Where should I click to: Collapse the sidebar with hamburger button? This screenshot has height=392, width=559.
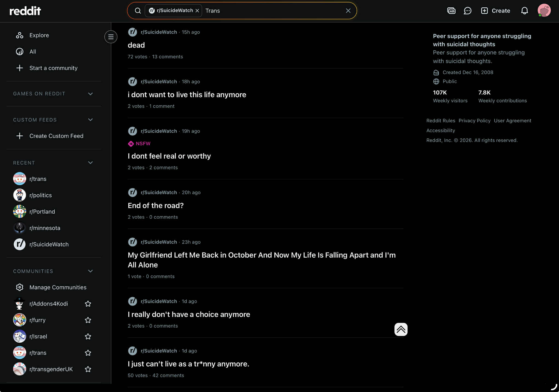coord(111,37)
